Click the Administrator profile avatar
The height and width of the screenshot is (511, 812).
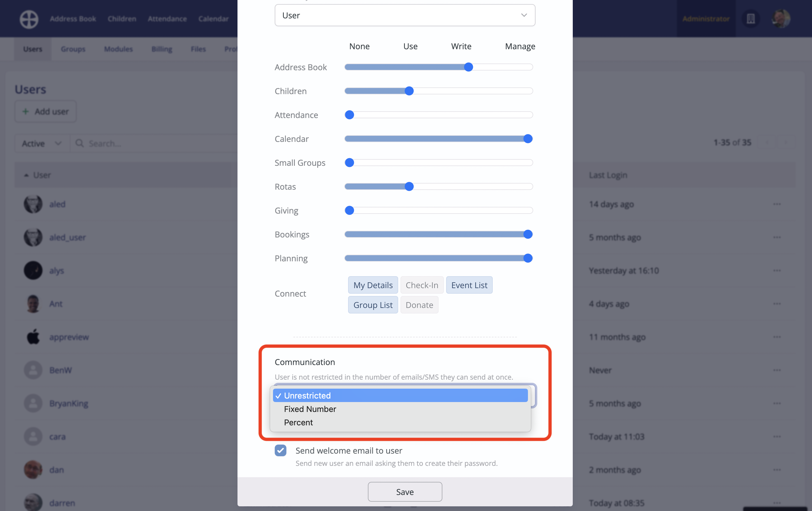(x=781, y=19)
